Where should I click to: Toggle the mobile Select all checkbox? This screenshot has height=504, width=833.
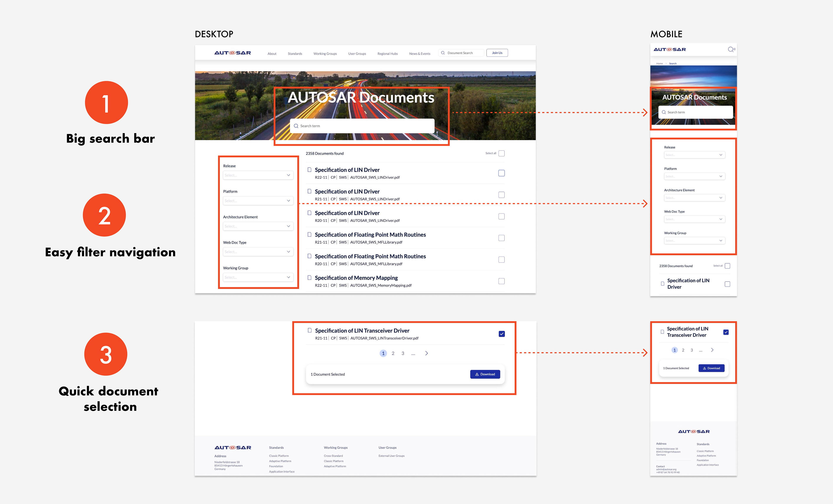point(728,266)
